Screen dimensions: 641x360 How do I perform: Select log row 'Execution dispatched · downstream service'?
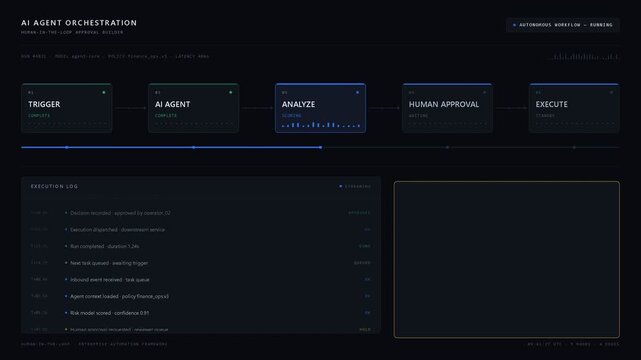[x=201, y=230]
